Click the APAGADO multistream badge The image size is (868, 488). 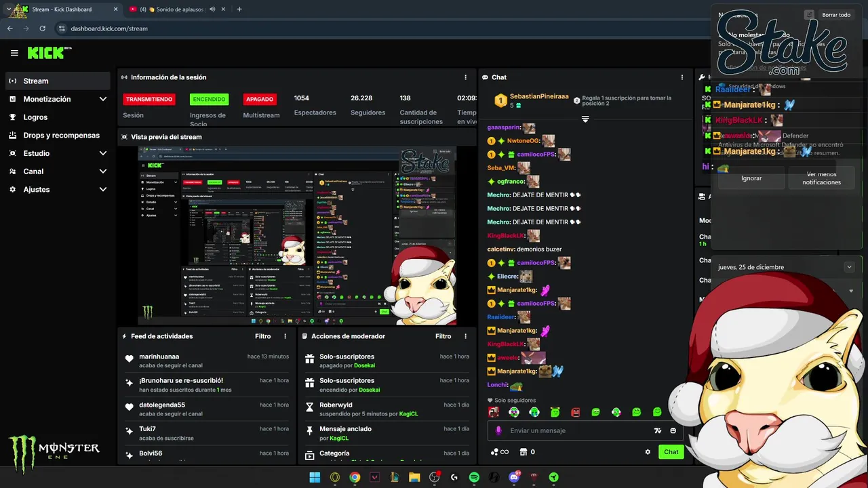[260, 99]
